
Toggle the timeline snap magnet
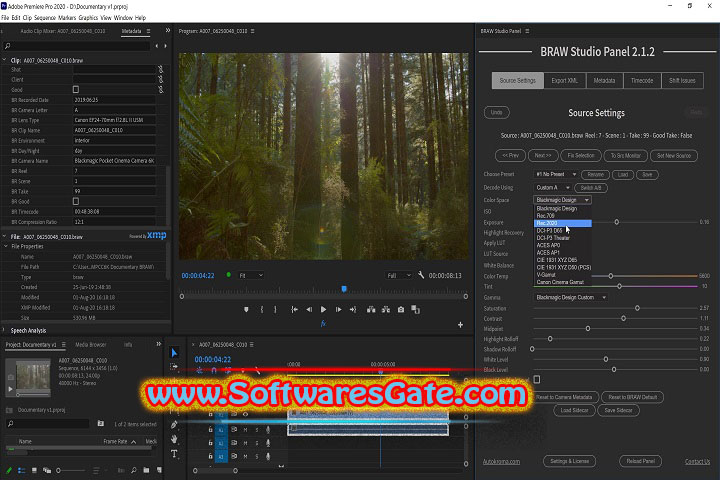(214, 370)
